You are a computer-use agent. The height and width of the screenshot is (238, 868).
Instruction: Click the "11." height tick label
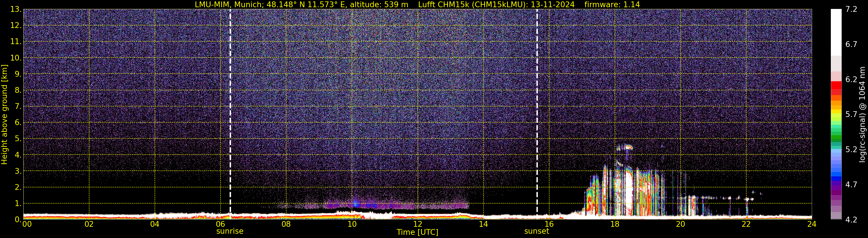point(16,42)
